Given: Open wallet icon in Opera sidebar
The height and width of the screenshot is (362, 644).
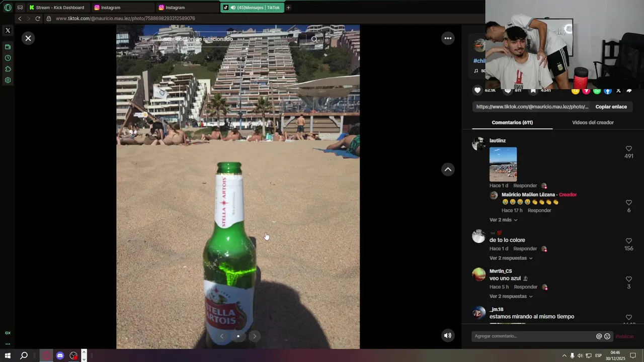Looking at the screenshot, I should pyautogui.click(x=8, y=47).
